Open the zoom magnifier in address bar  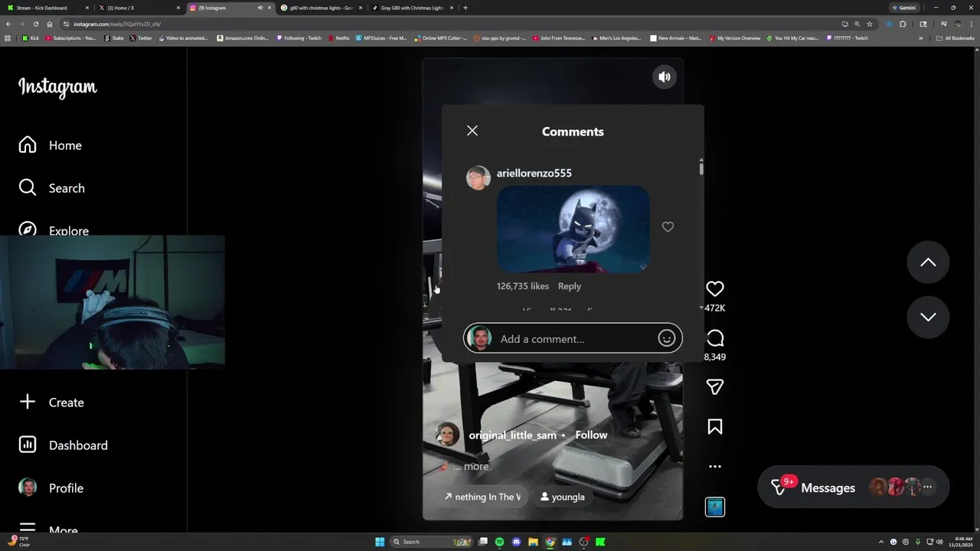point(857,24)
